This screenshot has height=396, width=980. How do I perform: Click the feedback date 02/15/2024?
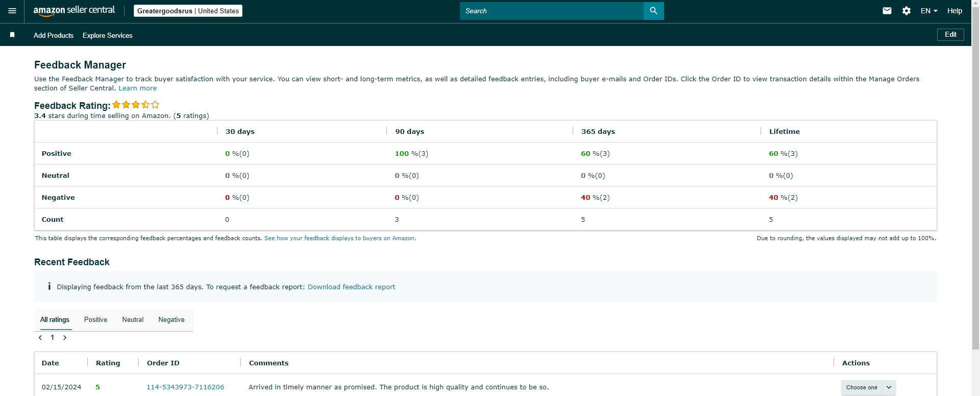point(62,387)
